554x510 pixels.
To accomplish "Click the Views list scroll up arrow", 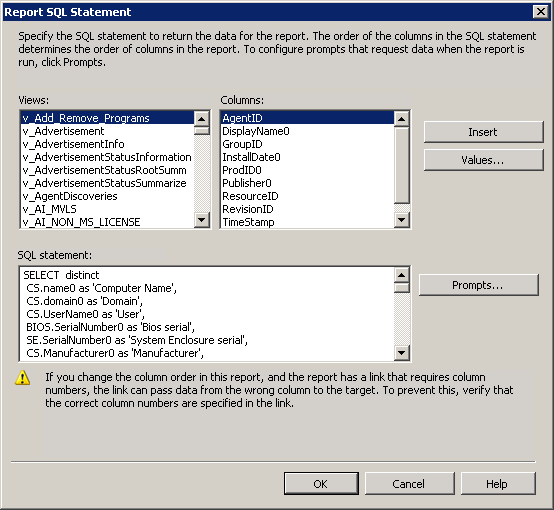I will (x=202, y=118).
